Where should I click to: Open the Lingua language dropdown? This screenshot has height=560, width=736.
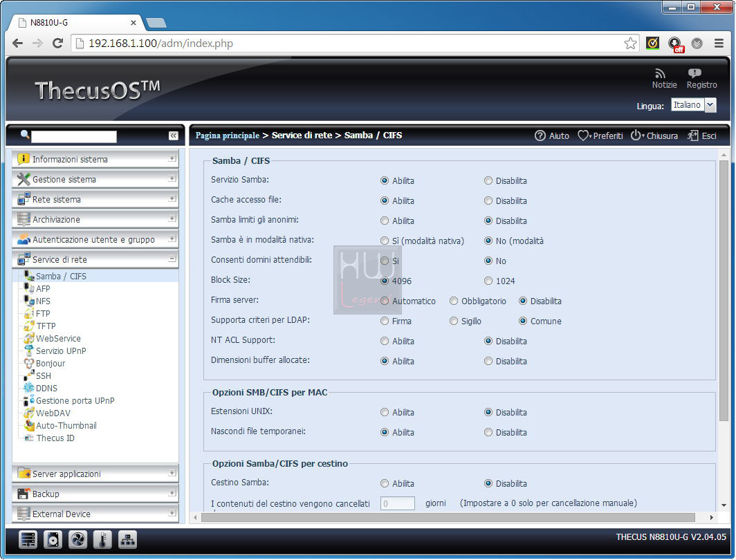pyautogui.click(x=694, y=105)
